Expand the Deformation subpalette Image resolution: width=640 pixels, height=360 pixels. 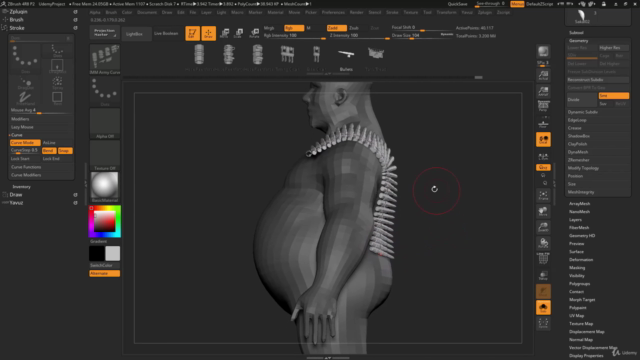coord(581,260)
